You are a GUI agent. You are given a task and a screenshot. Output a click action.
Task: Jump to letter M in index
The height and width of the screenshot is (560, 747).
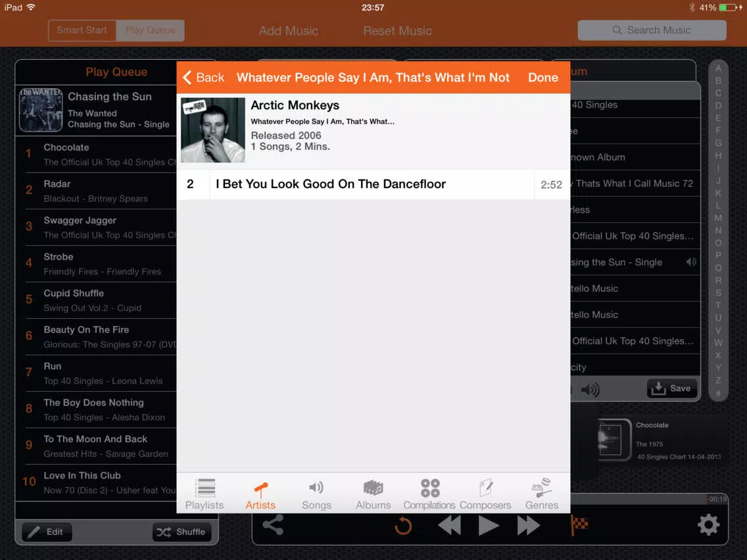[718, 218]
